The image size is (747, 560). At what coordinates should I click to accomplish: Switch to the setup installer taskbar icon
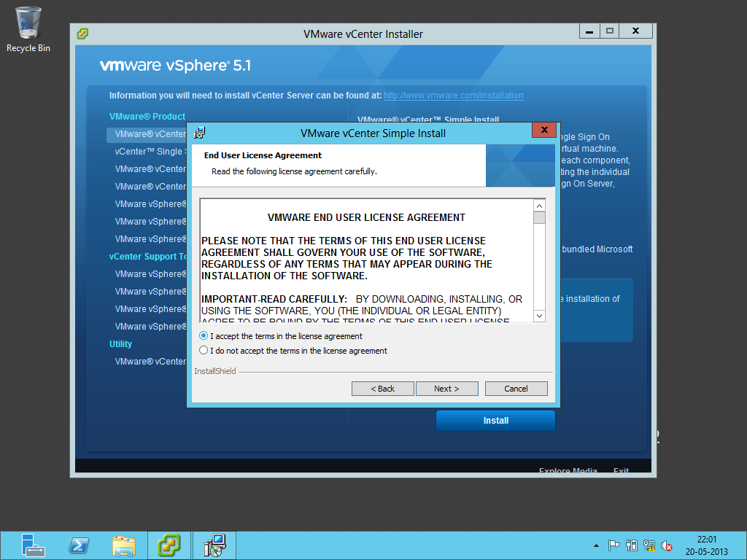(x=214, y=545)
